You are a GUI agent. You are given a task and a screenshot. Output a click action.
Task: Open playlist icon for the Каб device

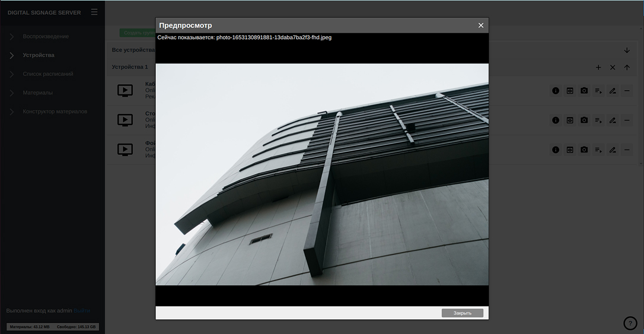point(598,91)
